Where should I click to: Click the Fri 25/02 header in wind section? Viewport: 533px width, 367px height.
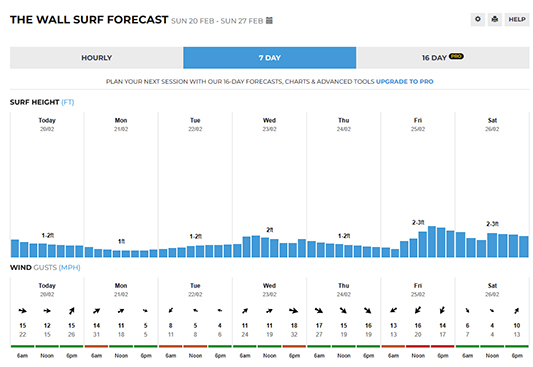(418, 290)
